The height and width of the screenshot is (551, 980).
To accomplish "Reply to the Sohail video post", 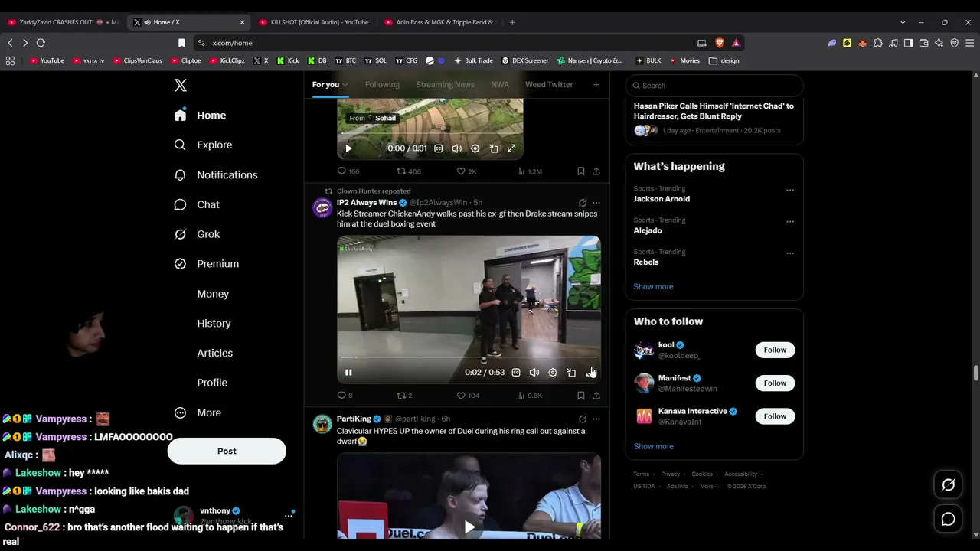I will (341, 171).
